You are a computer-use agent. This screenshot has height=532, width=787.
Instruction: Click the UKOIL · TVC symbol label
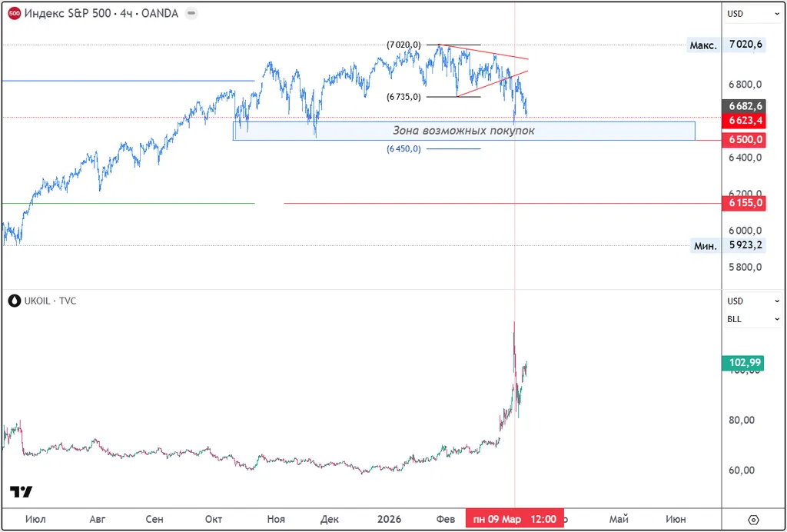click(x=50, y=301)
